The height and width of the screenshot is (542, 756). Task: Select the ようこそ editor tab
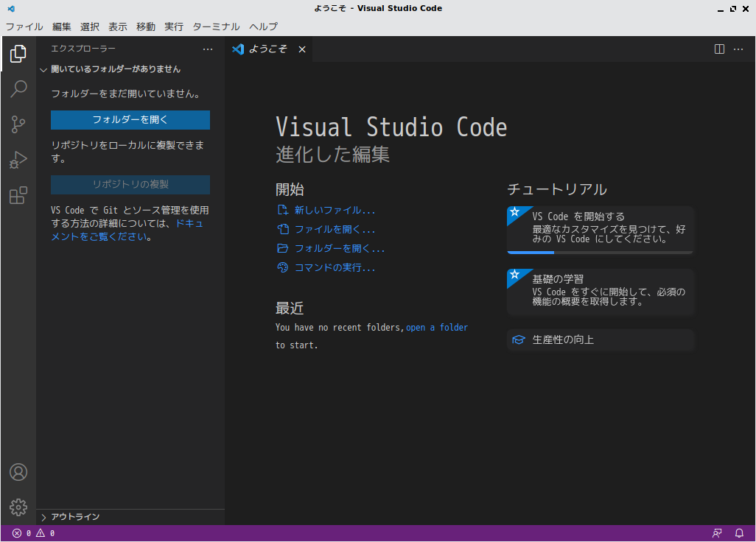(267, 49)
